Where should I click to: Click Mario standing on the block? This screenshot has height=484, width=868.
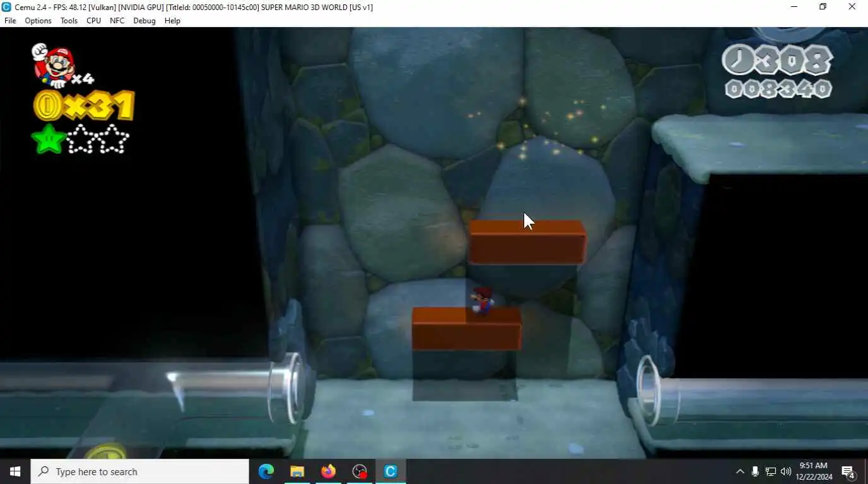point(483,300)
